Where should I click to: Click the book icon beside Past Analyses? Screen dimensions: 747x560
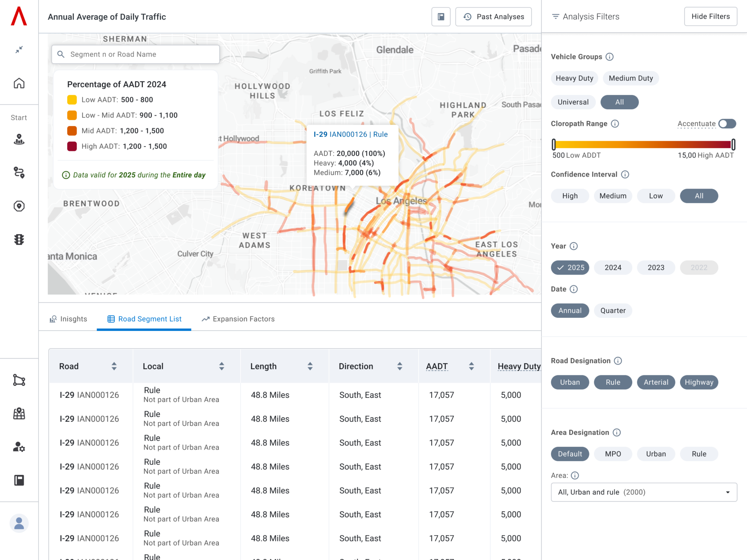[x=441, y=17]
